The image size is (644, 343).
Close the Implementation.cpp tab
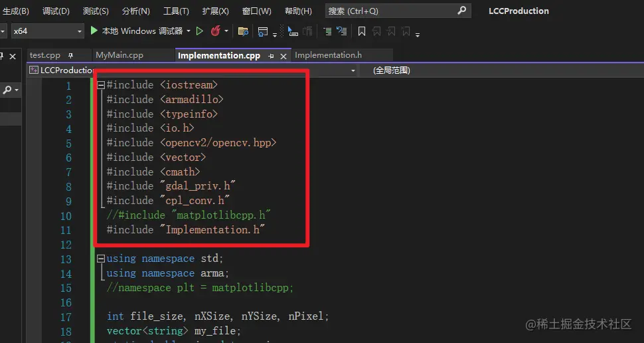283,56
